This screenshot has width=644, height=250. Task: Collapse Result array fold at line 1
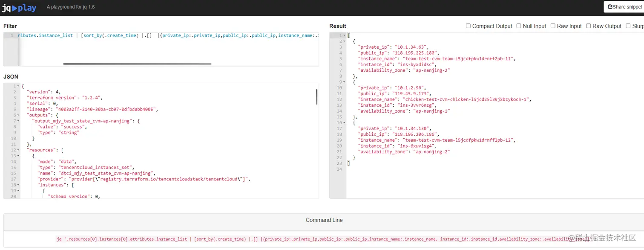tap(344, 35)
